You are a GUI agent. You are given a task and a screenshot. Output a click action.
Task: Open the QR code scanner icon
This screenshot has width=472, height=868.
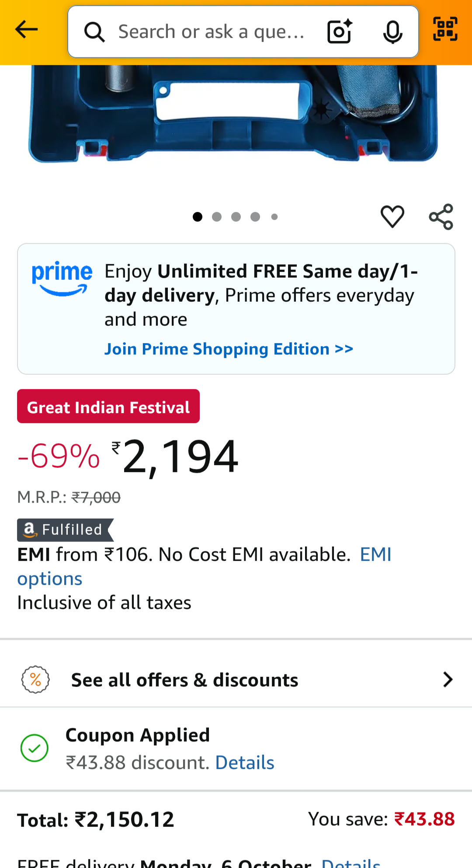(445, 29)
